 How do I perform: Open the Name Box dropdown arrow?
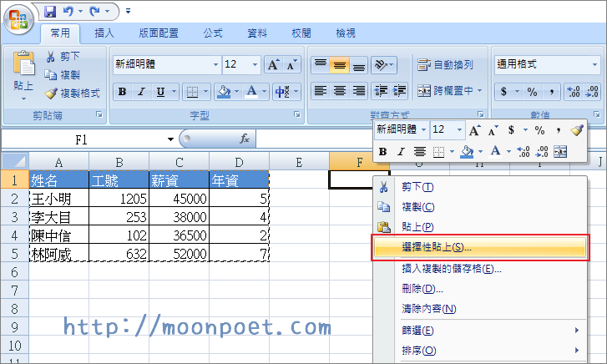[x=170, y=139]
